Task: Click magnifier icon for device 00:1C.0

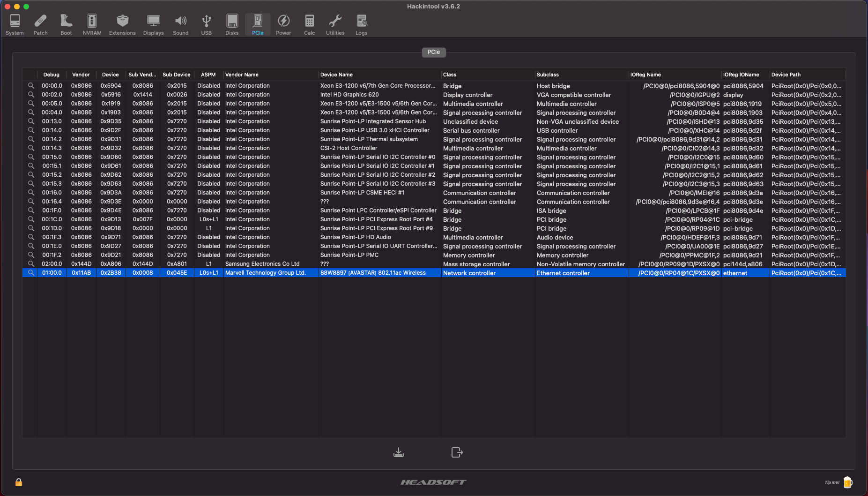Action: pos(31,219)
